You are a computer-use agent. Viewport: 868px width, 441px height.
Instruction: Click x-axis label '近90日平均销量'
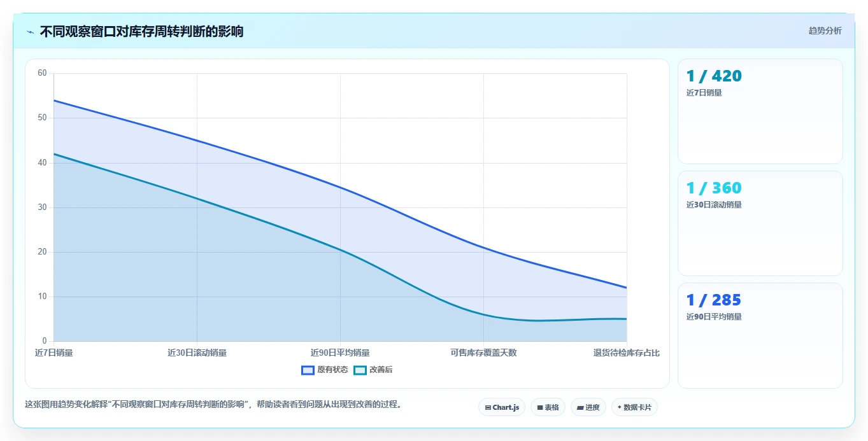click(340, 353)
